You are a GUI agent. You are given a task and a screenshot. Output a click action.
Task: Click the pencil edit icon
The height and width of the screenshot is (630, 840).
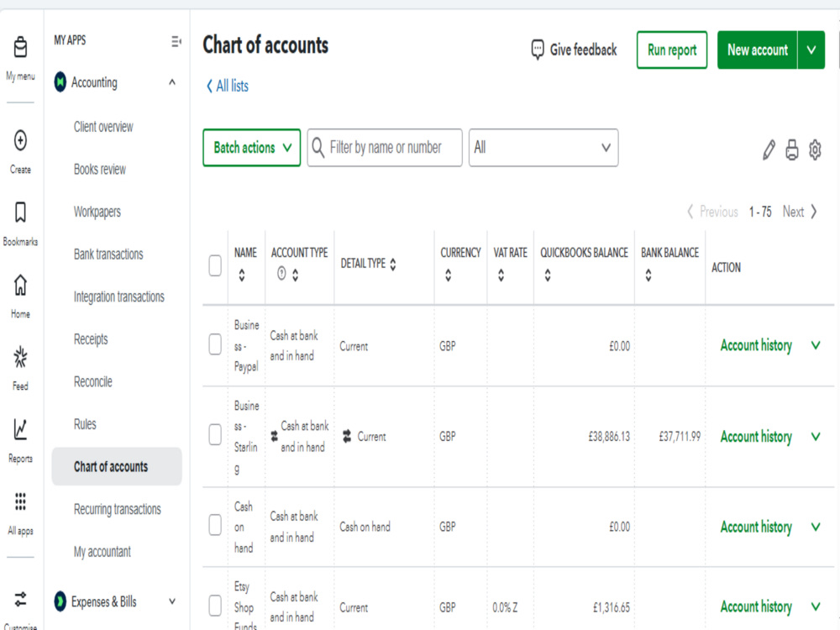(x=769, y=150)
